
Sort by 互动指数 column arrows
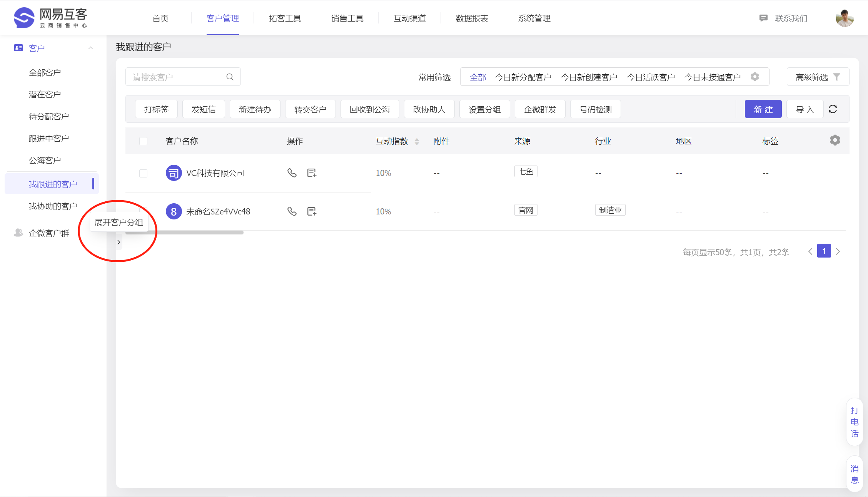417,141
